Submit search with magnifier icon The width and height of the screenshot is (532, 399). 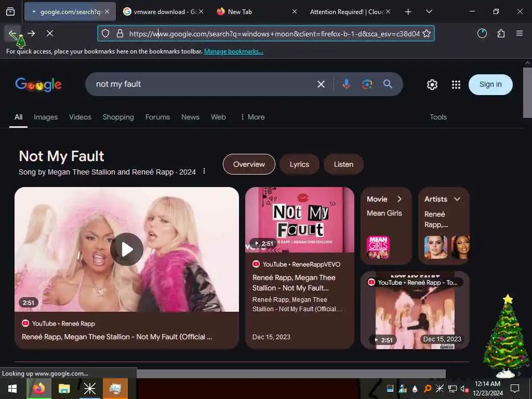(388, 84)
